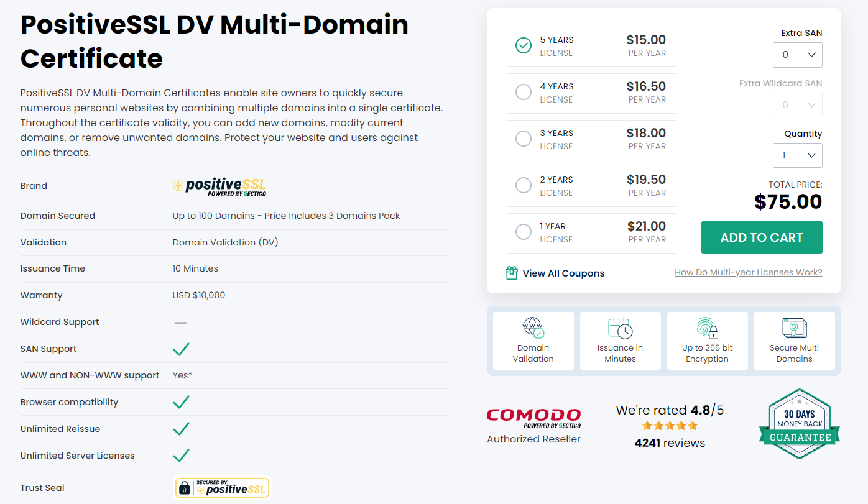Open How Do Multi-year Licenses Work link
Image resolution: width=868 pixels, height=504 pixels.
[x=749, y=272]
